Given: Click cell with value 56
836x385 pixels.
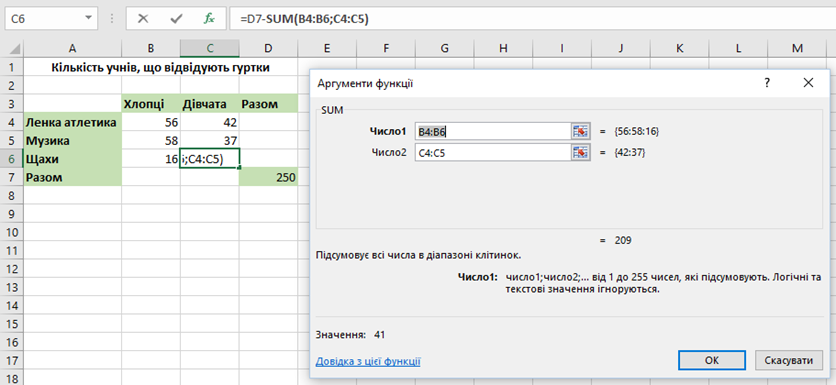Looking at the screenshot, I should [x=151, y=123].
